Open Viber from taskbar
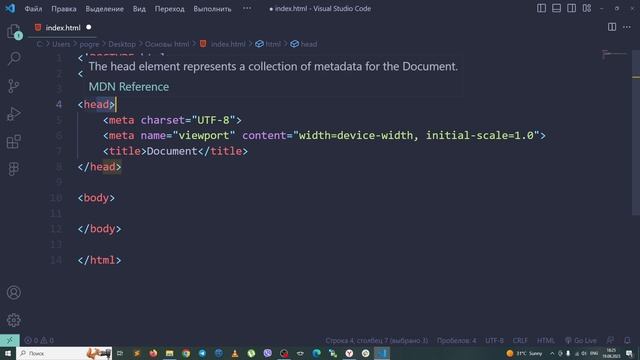This screenshot has height=360, width=640. pos(267,353)
